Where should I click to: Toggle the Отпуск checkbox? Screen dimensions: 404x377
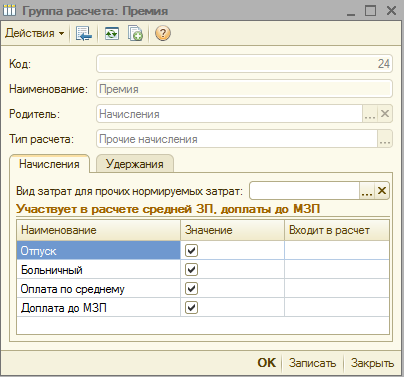coord(191,250)
